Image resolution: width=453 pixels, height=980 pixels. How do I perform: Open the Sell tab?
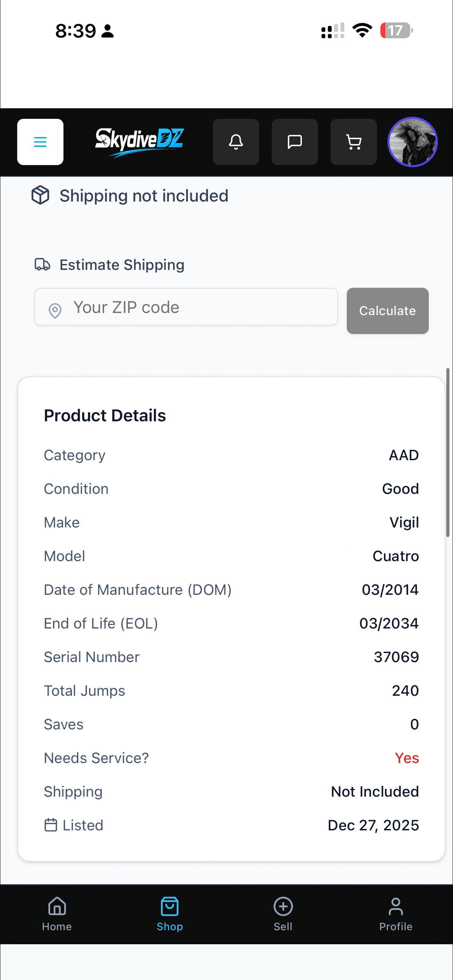click(x=283, y=914)
